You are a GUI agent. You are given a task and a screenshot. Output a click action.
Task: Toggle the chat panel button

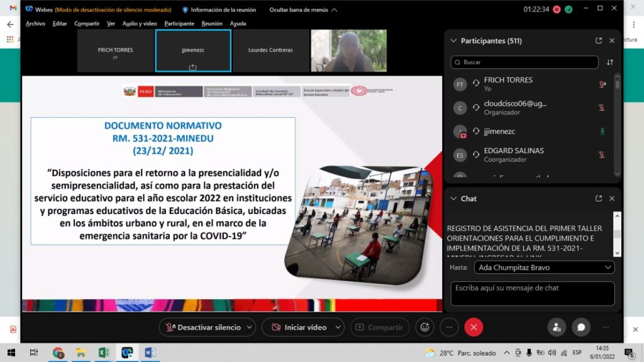pos(581,327)
